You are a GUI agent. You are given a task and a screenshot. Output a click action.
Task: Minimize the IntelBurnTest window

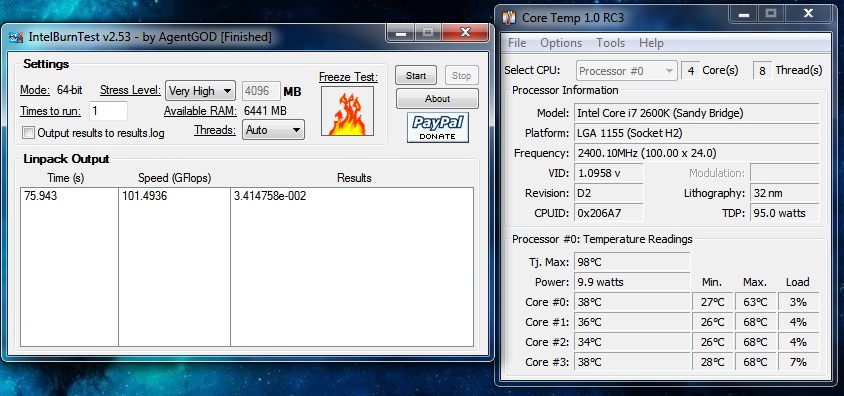401,33
